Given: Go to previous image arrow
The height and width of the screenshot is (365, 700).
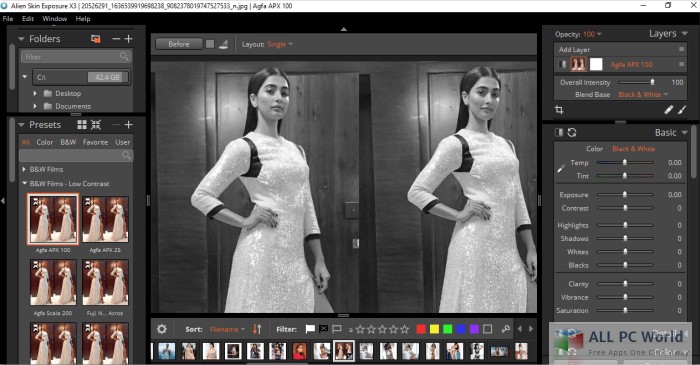Looking at the screenshot, I should 520,329.
